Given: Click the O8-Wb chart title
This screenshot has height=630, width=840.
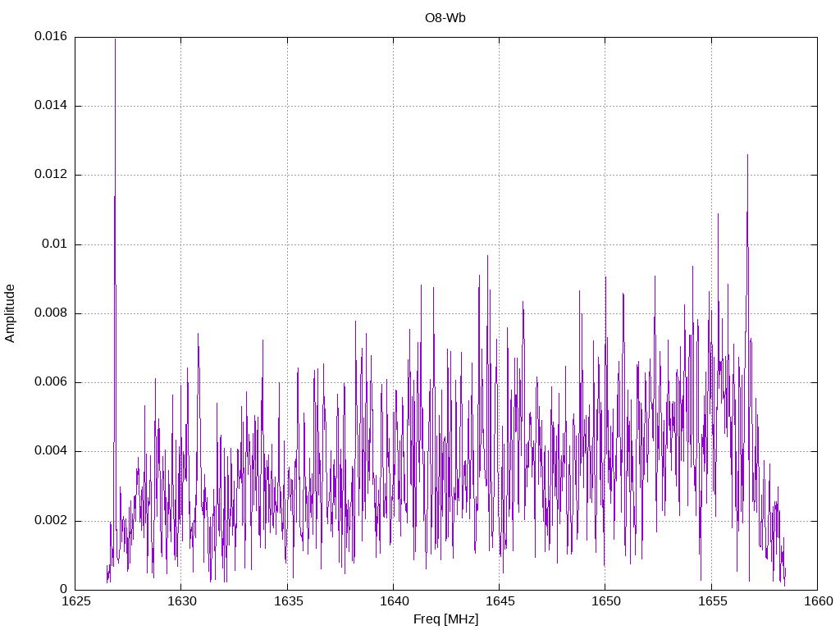Looking at the screenshot, I should 445,17.
